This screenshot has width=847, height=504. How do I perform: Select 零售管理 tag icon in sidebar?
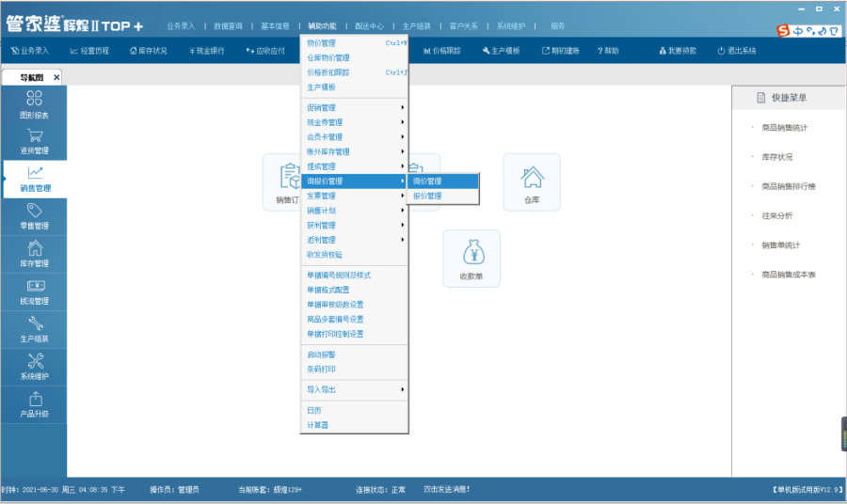point(34,216)
